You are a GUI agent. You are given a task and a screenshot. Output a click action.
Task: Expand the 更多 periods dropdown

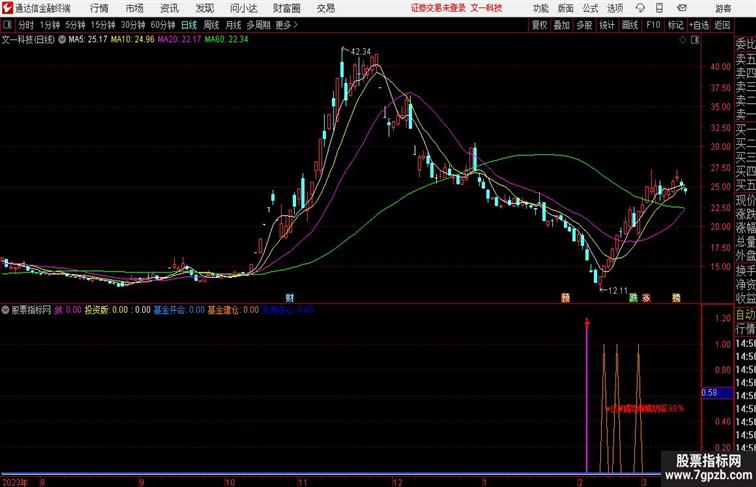pyautogui.click(x=286, y=25)
